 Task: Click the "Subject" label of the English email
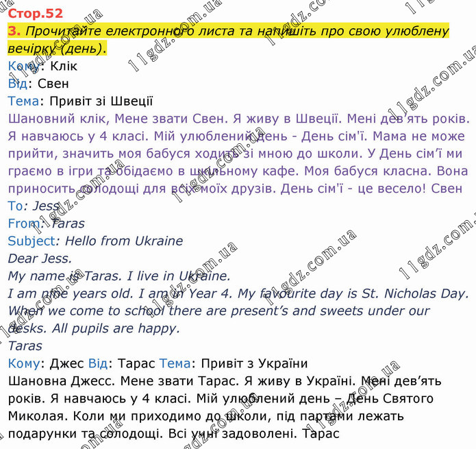coord(31,241)
